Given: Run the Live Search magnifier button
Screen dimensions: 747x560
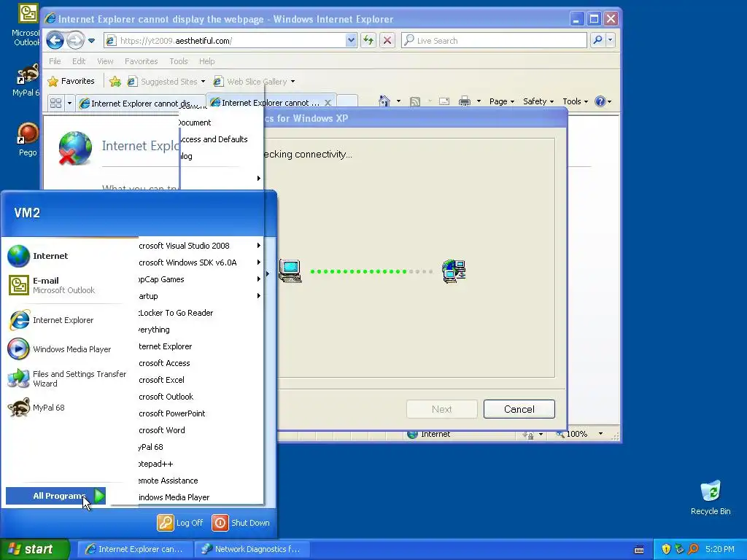Looking at the screenshot, I should [x=597, y=41].
